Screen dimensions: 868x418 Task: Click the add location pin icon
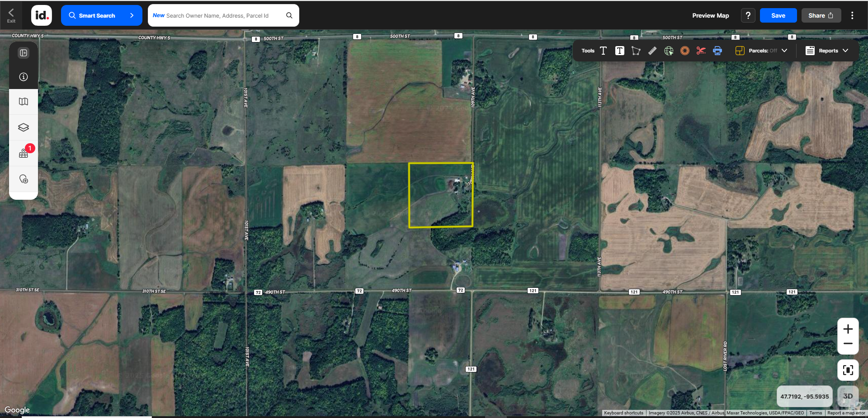coord(24,179)
